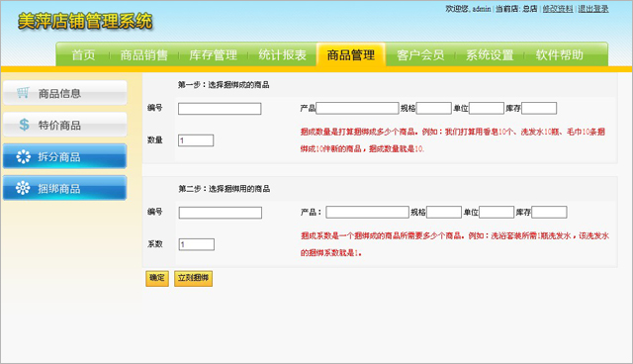The height and width of the screenshot is (364, 633).
Task: Click the shopping cart icon beside 商品信息
Action: tap(23, 93)
